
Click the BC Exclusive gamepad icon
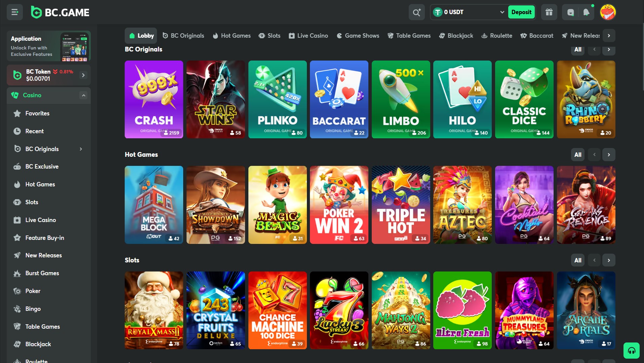(17, 167)
